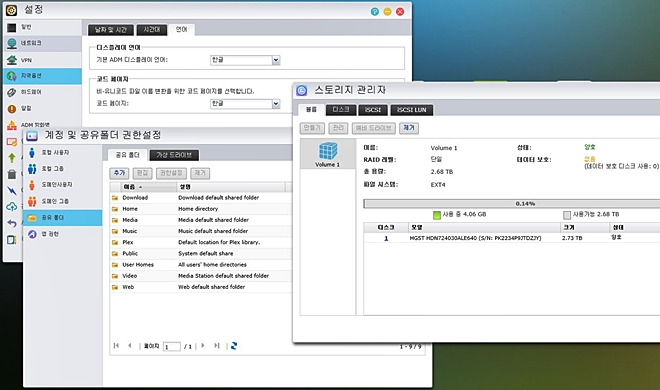Click 제거 remove button in shared folders toolbar

tap(200, 173)
